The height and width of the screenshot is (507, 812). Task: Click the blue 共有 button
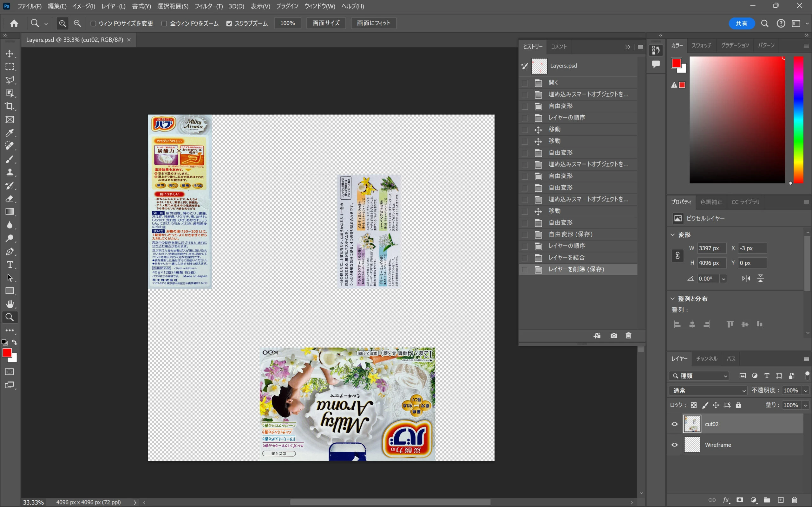pyautogui.click(x=741, y=23)
